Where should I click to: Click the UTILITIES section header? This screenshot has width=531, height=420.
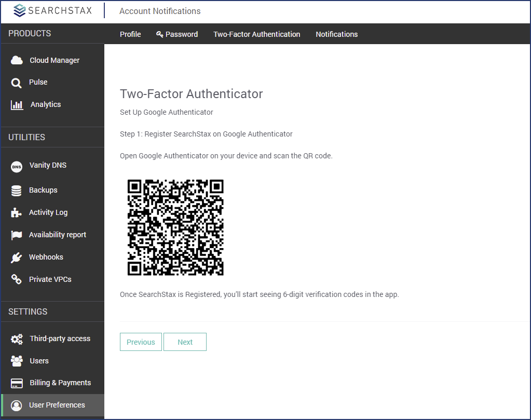coord(27,137)
